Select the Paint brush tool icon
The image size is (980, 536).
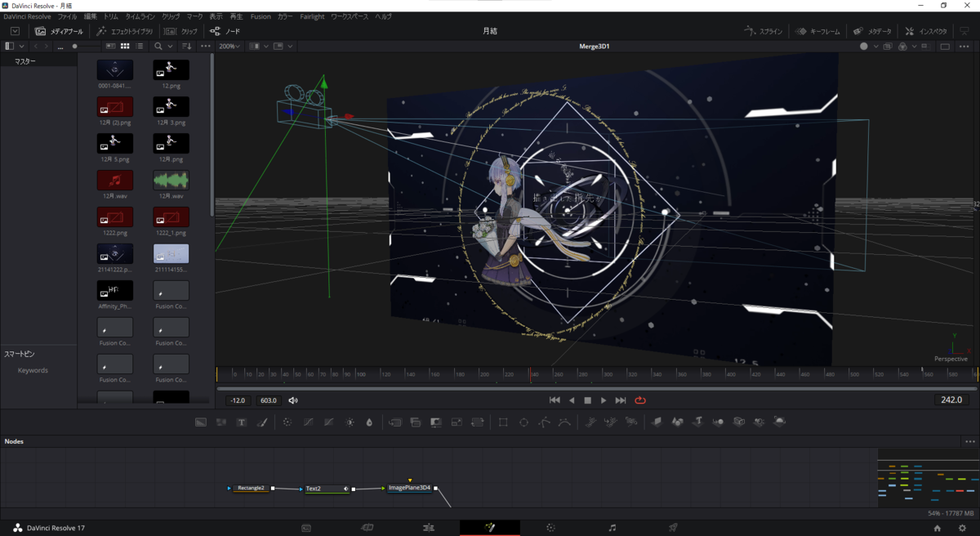pyautogui.click(x=262, y=422)
